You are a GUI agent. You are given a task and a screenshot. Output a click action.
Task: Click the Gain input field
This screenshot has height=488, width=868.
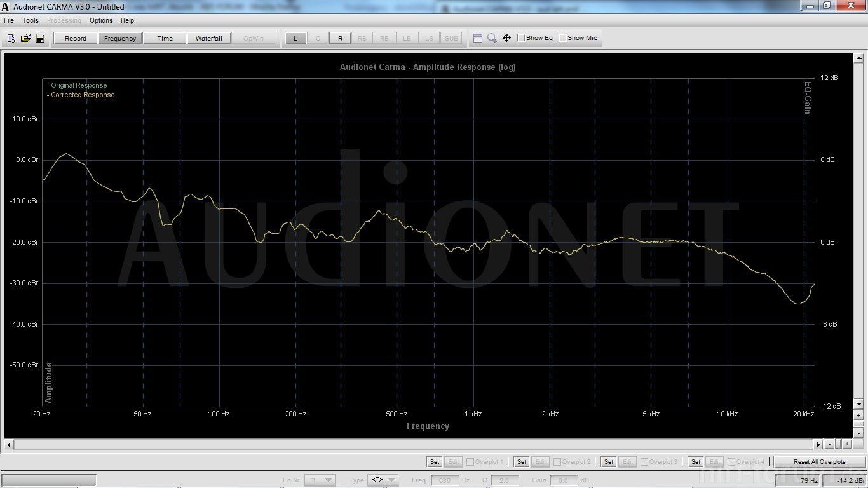click(564, 480)
